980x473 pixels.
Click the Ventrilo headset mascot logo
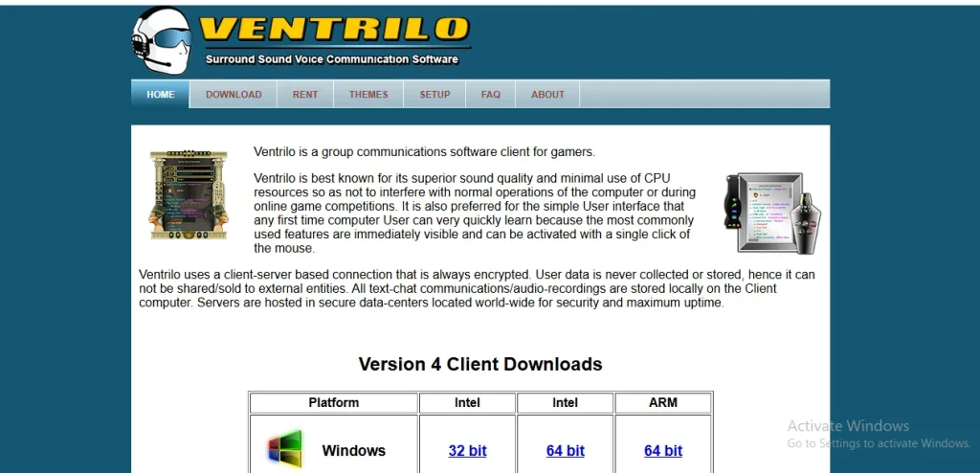pyautogui.click(x=162, y=41)
